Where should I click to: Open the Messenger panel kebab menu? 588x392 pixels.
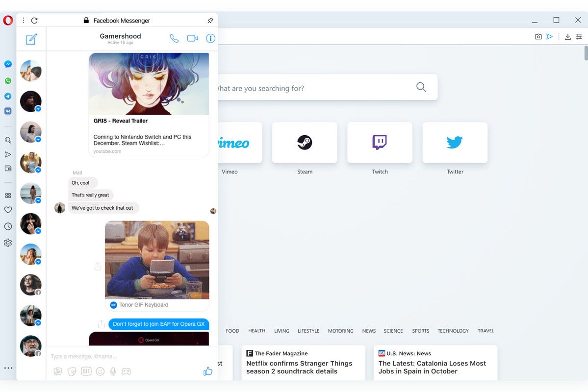(x=23, y=20)
